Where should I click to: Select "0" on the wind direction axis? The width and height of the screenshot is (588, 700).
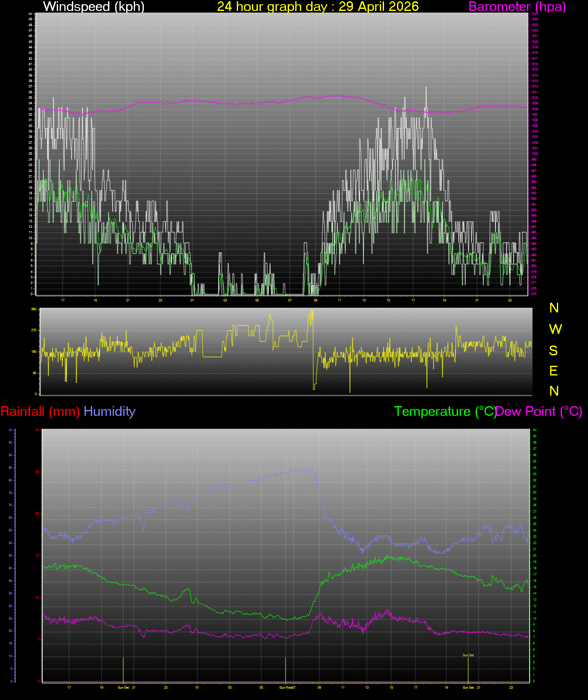pos(36,394)
